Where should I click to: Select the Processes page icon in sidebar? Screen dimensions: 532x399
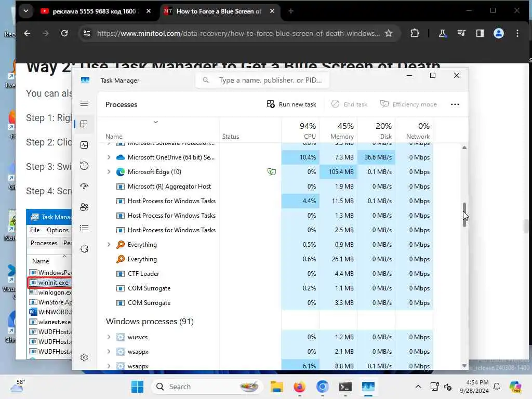click(84, 124)
